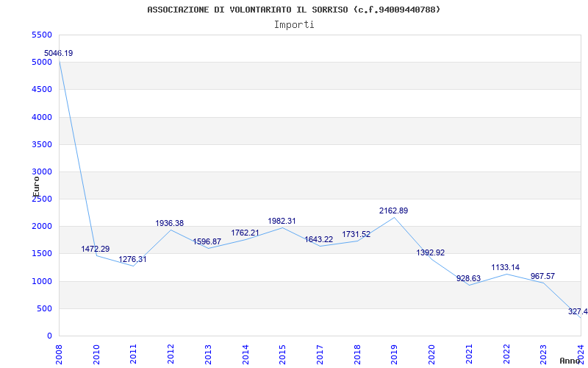The width and height of the screenshot is (588, 368).
Task: Click x-axis year 2012
Action: click(x=171, y=354)
